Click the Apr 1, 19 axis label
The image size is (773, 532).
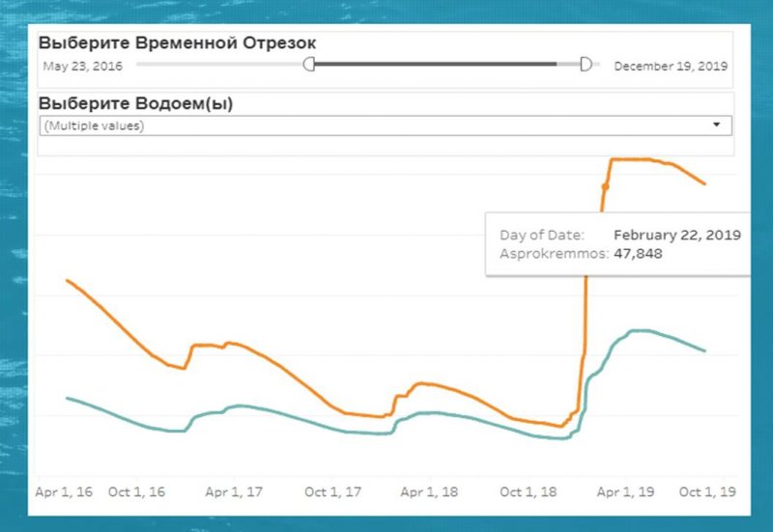(625, 491)
